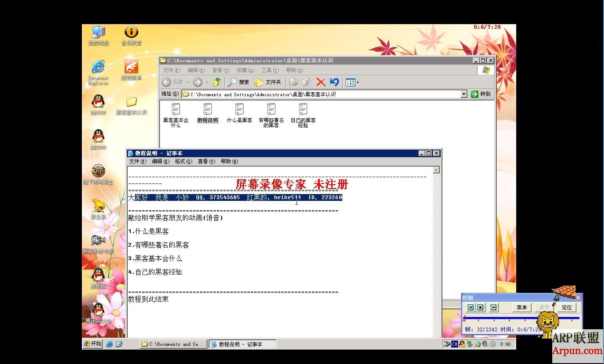Switch the CH language indicator in the tray
This screenshot has height=364, width=604.
click(x=455, y=344)
